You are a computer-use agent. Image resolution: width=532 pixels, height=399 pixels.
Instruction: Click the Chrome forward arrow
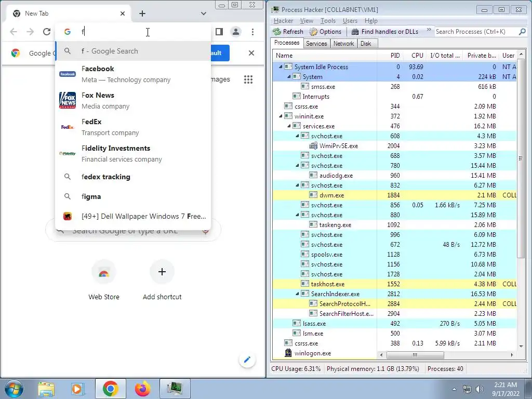pyautogui.click(x=30, y=32)
